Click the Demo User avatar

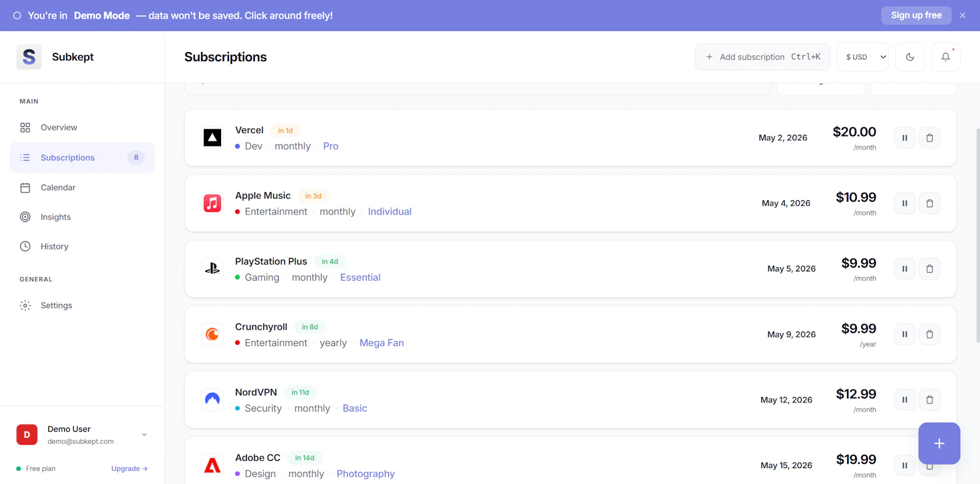tap(27, 434)
